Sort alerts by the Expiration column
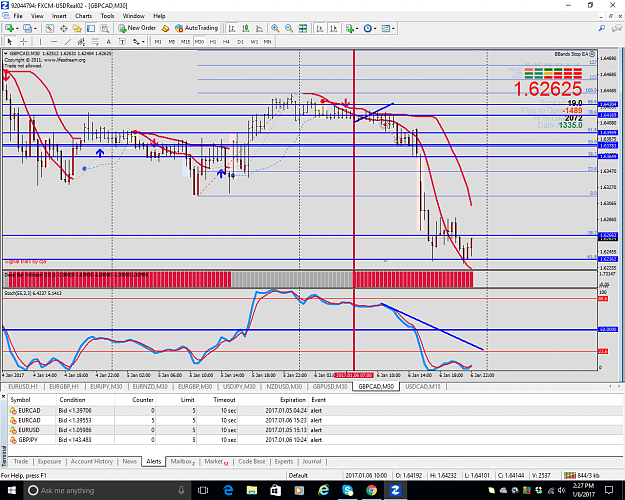Screen dimensions: 625x500 293,400
